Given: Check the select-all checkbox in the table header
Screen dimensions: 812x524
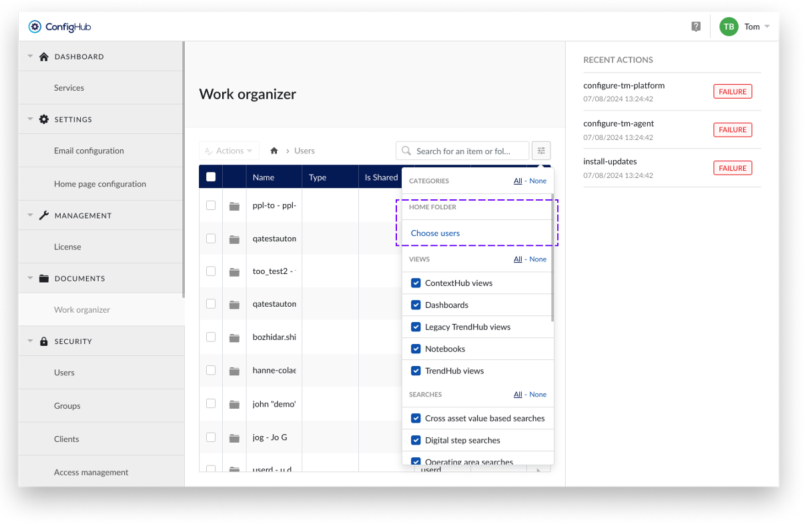Looking at the screenshot, I should click(211, 177).
